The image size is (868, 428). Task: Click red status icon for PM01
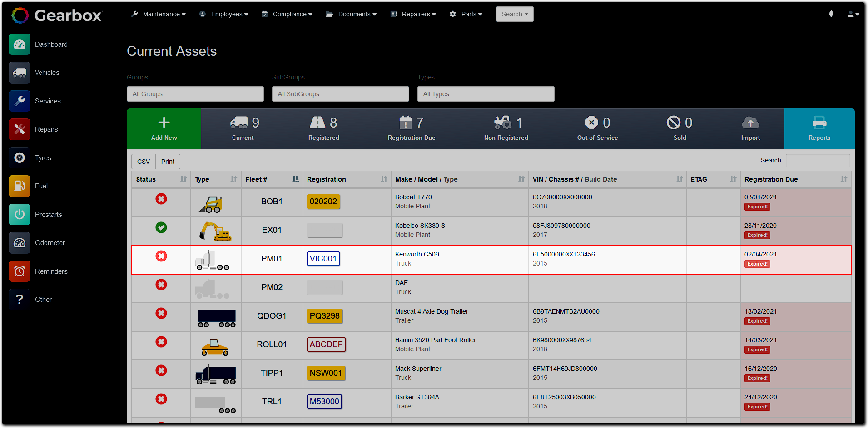(161, 256)
